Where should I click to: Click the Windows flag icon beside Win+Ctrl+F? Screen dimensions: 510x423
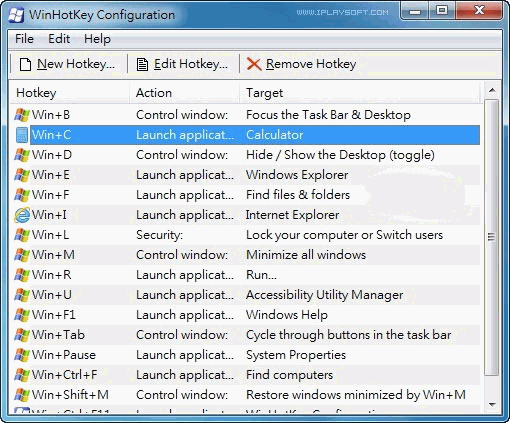pyautogui.click(x=22, y=375)
